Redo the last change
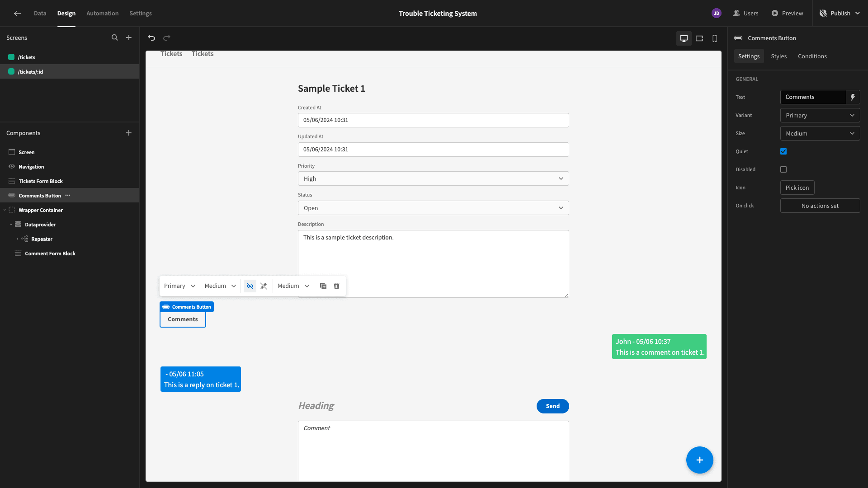868x488 pixels. click(x=167, y=38)
